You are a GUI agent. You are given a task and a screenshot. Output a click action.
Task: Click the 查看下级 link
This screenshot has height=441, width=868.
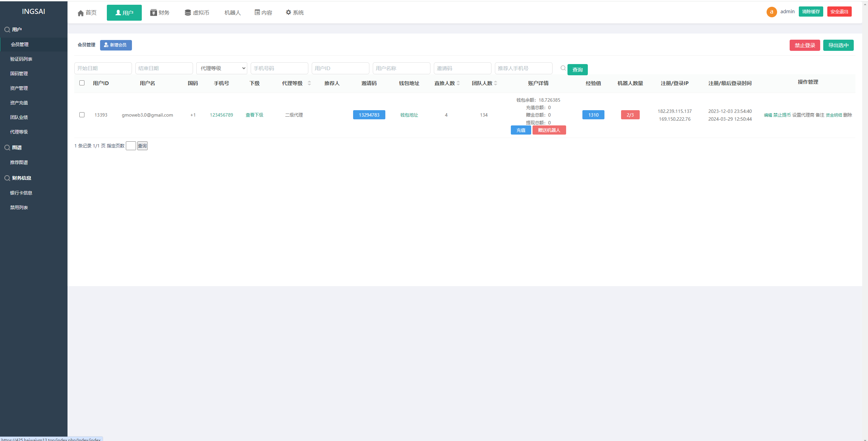(254, 115)
